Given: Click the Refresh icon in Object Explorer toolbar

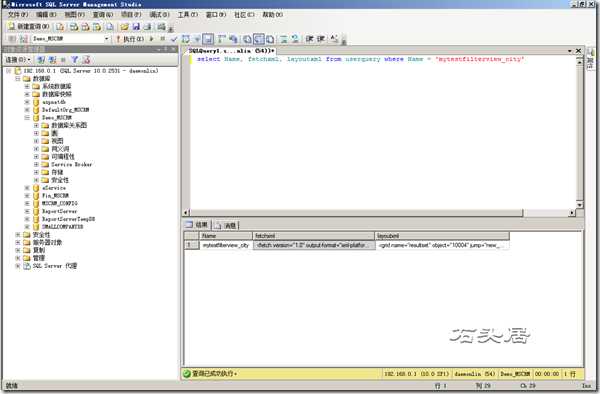Looking at the screenshot, I should (86, 60).
